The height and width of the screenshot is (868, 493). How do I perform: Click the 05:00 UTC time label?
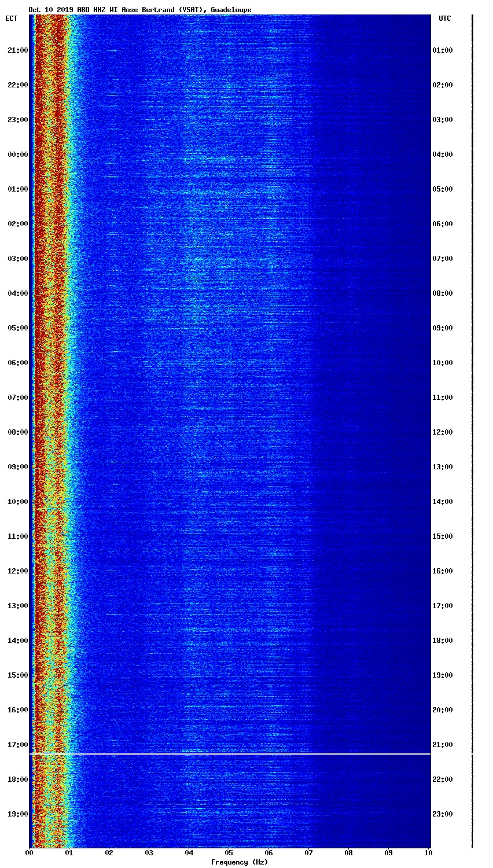click(443, 189)
